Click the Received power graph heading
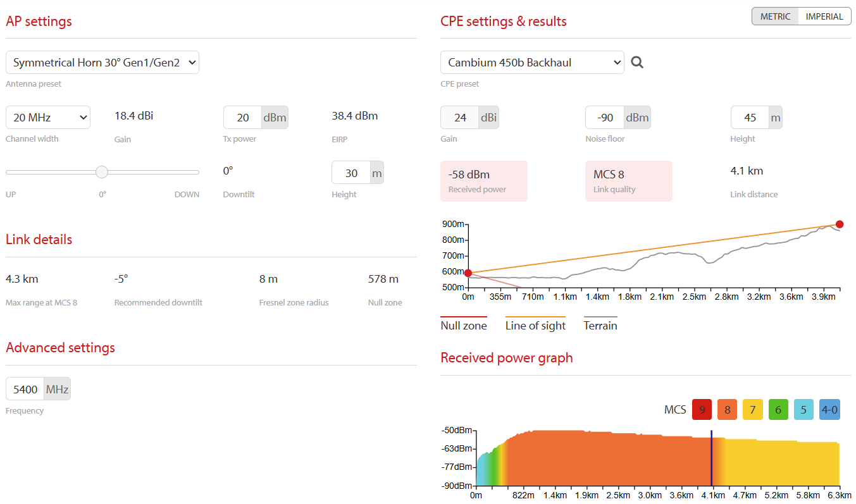 tap(507, 358)
